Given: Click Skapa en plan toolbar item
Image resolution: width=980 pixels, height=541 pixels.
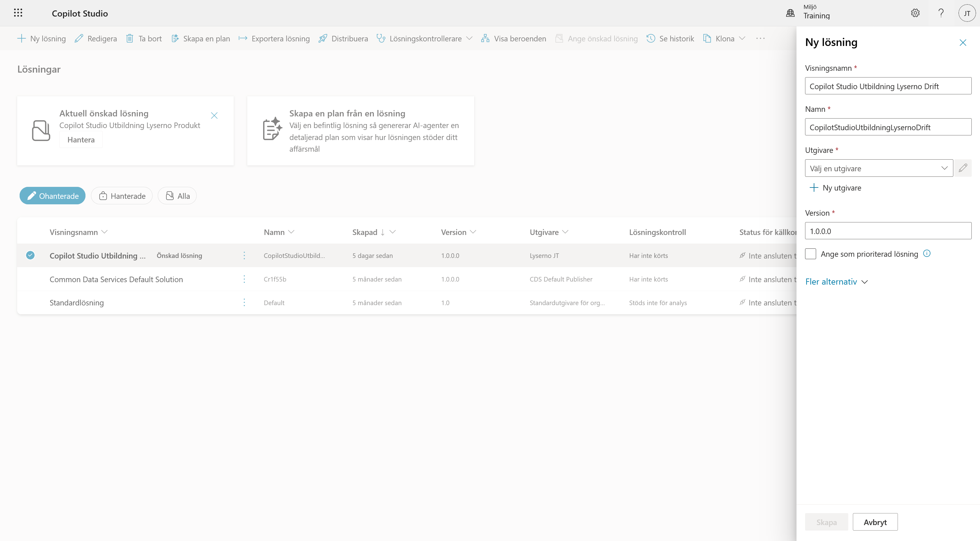Looking at the screenshot, I should [x=200, y=38].
